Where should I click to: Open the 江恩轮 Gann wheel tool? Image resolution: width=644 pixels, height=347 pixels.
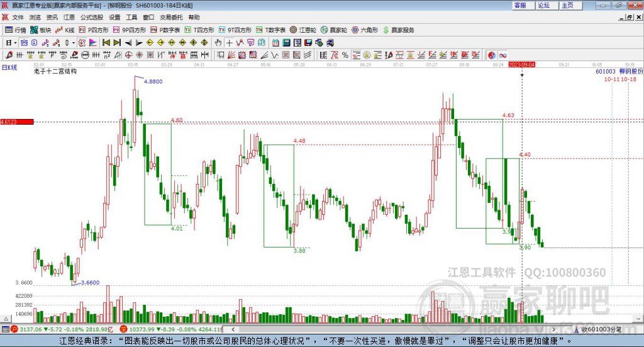pyautogui.click(x=303, y=30)
